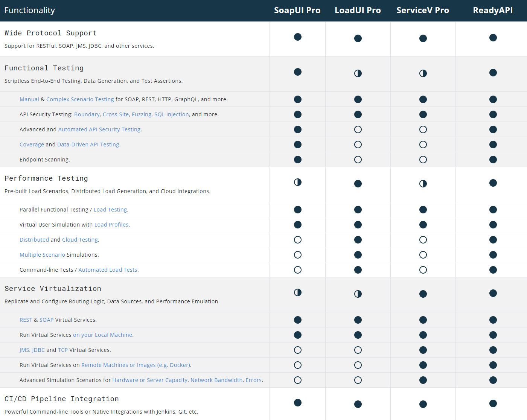Click the SoapUI Pro column header
This screenshot has height=420, width=527.
click(297, 11)
